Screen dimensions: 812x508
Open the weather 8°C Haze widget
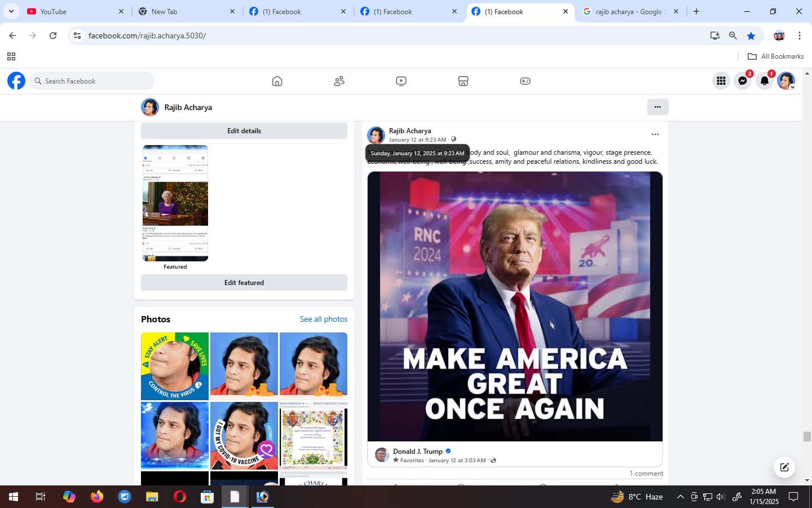[x=637, y=497]
